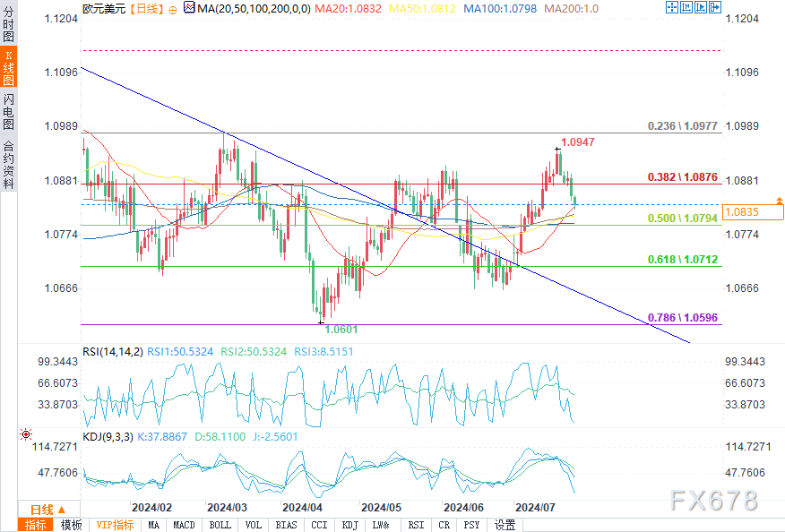Click the orange alert marker above 1.0835

tap(779, 201)
